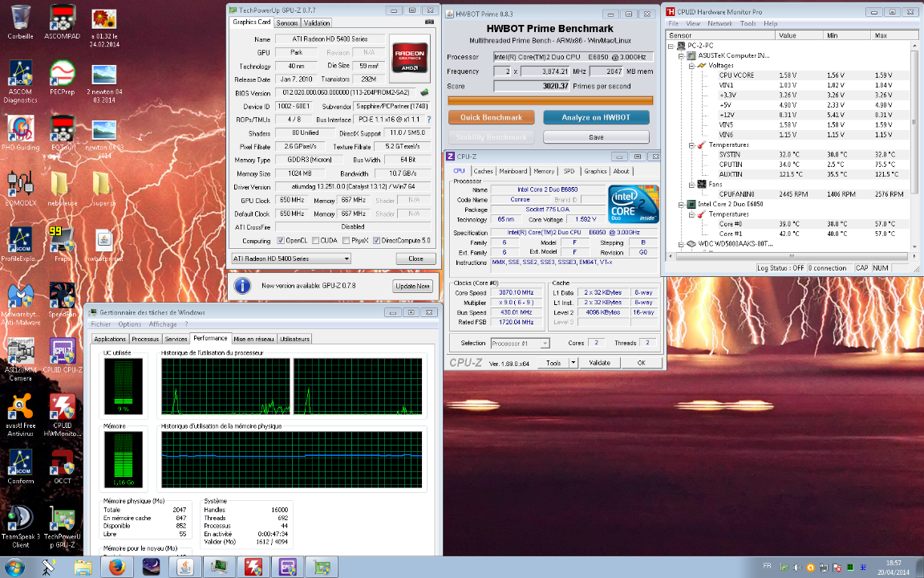Click the Save button in HWBOT Prime
The width and height of the screenshot is (924, 578).
point(596,136)
